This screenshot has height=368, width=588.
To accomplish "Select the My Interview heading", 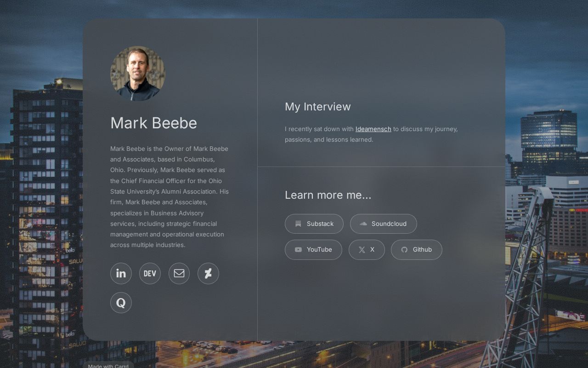I will coord(318,107).
